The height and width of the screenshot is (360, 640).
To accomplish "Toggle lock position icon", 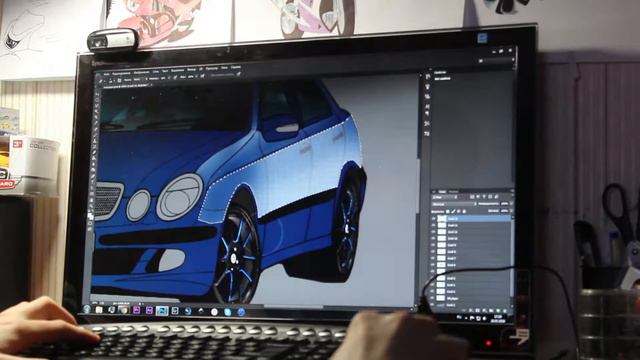I will [459, 211].
